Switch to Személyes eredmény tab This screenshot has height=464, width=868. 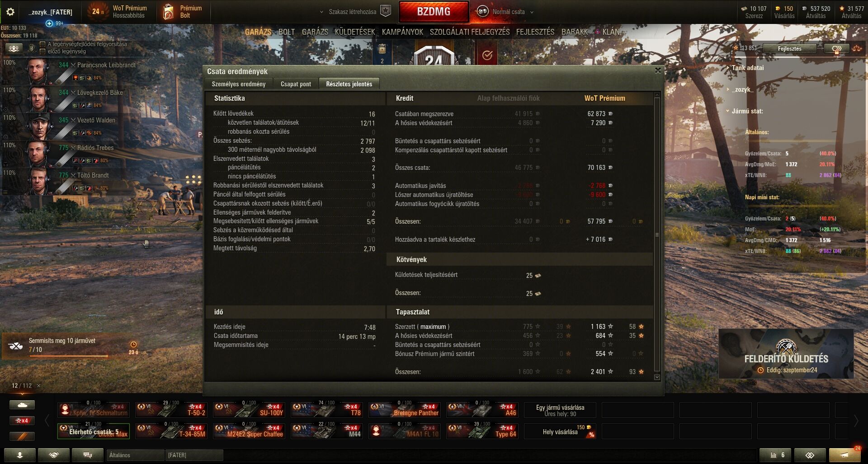tap(239, 84)
